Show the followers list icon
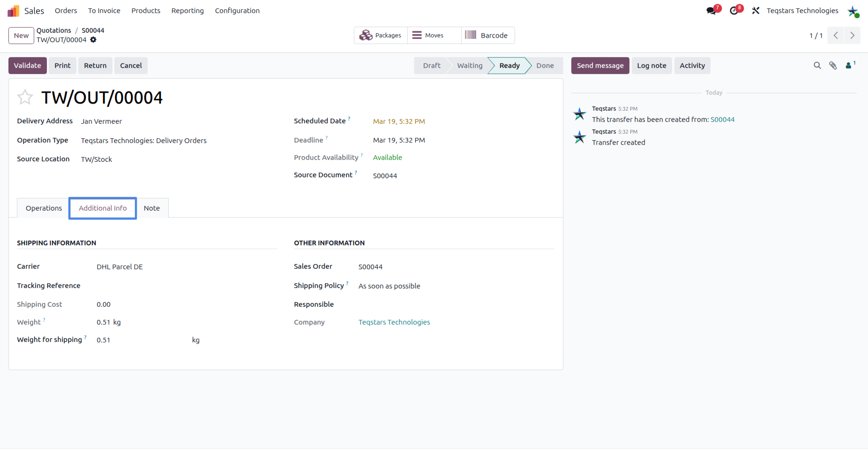This screenshot has height=449, width=868. click(850, 65)
